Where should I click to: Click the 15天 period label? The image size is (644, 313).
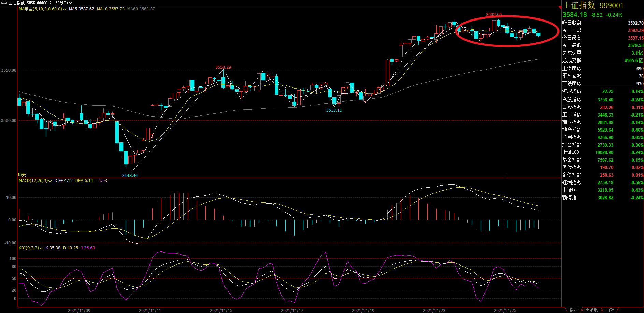(x=22, y=175)
